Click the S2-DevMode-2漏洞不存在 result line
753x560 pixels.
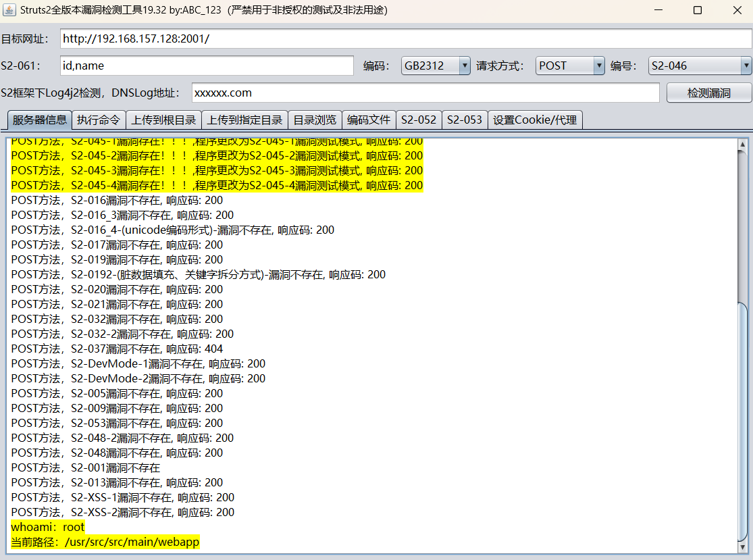138,379
